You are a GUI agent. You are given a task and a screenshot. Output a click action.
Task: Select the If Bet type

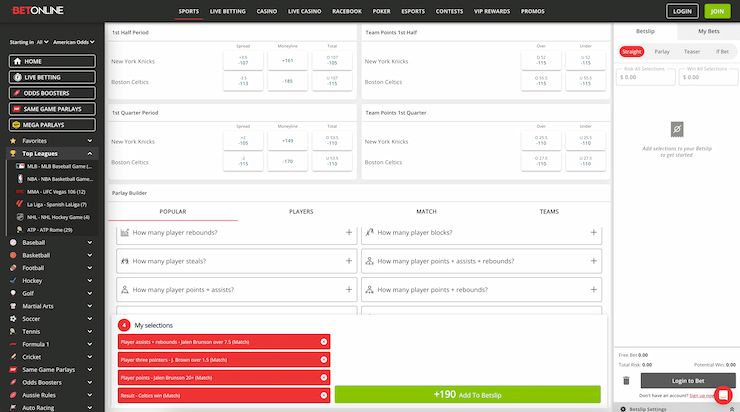coord(722,51)
